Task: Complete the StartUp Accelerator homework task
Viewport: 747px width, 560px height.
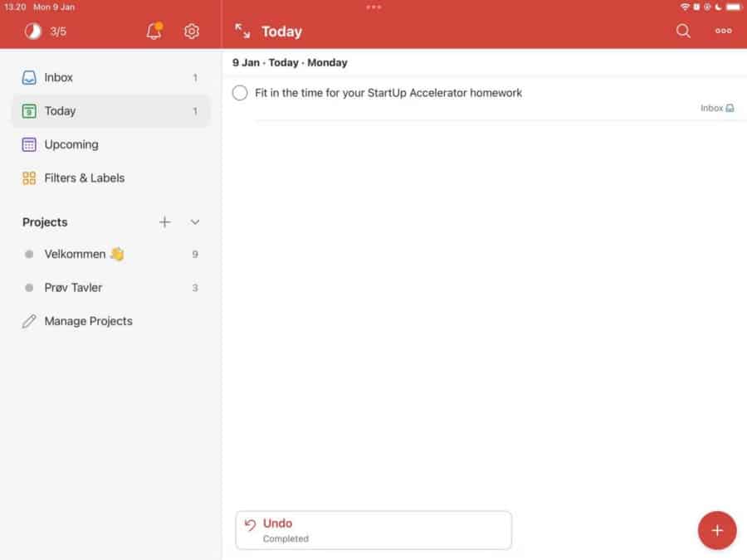Action: pyautogui.click(x=240, y=93)
